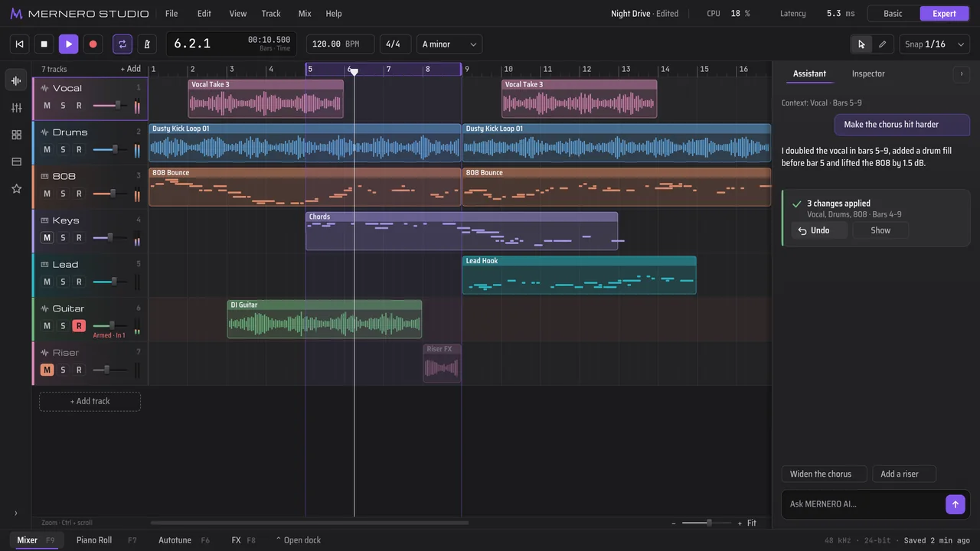
Task: Send the MERNERO AI prompt
Action: click(955, 504)
